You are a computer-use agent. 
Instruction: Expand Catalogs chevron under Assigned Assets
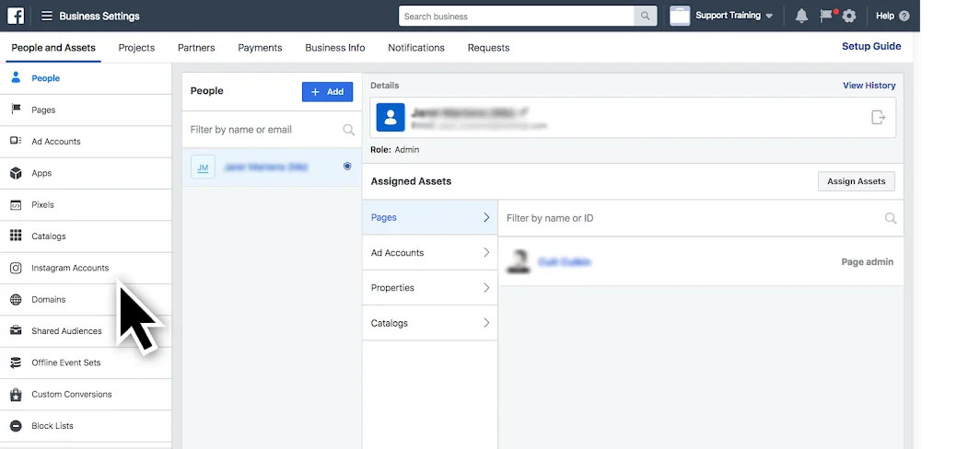coord(486,323)
